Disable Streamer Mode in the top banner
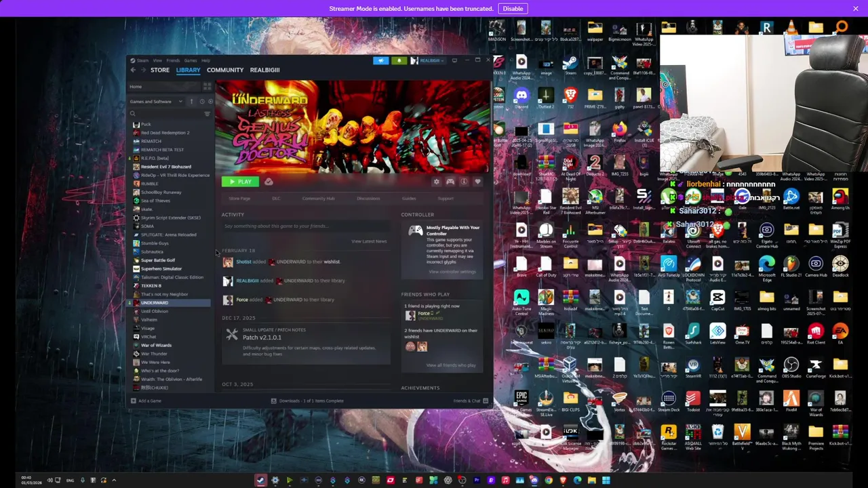Screen dimensions: 868x488 (513, 8)
